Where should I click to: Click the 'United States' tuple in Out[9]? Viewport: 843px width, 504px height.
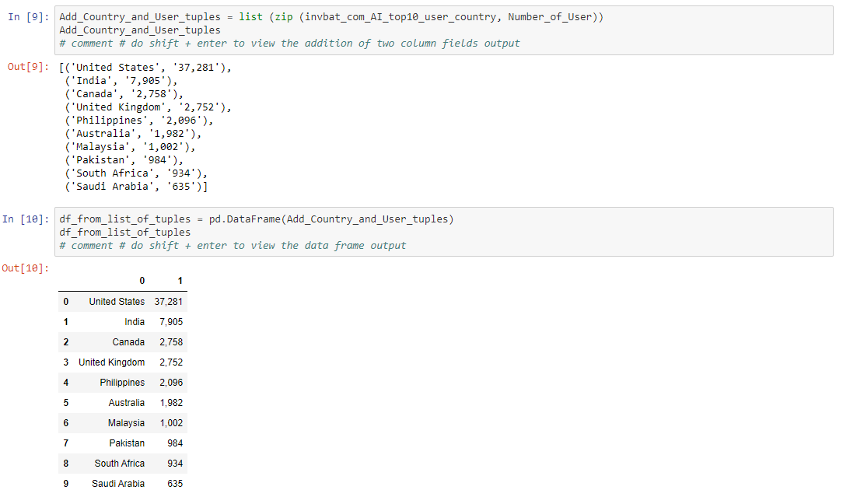149,68
